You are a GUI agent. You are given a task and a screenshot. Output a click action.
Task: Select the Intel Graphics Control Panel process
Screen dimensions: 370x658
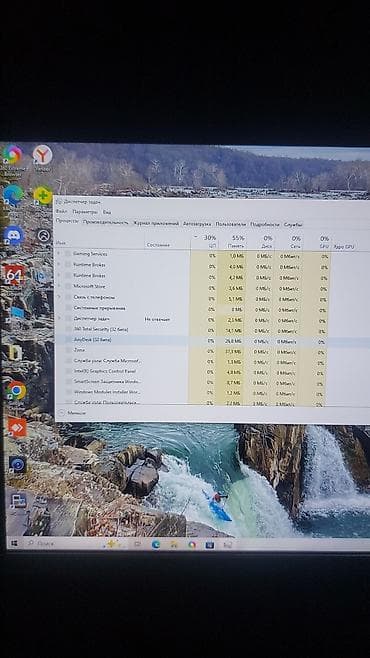(105, 371)
